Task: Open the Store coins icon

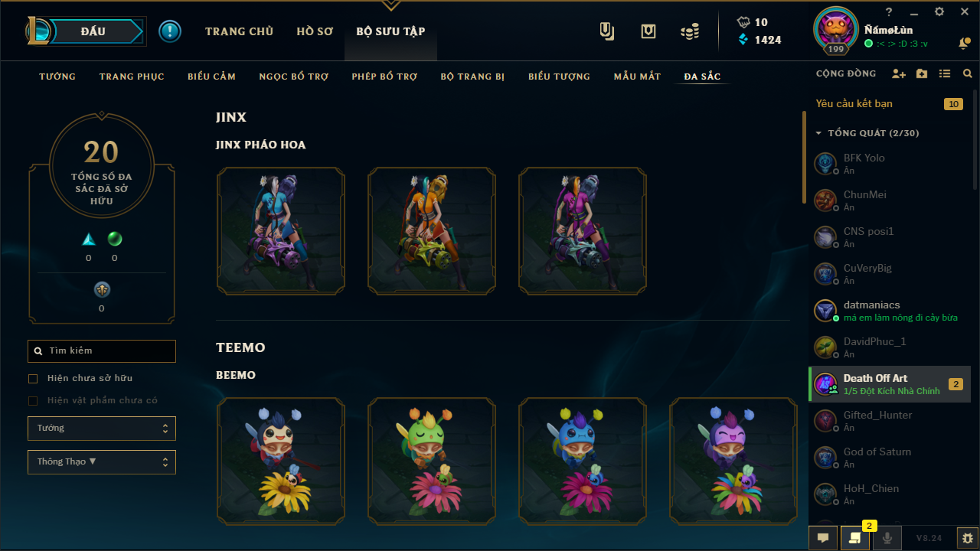Action: click(x=690, y=31)
